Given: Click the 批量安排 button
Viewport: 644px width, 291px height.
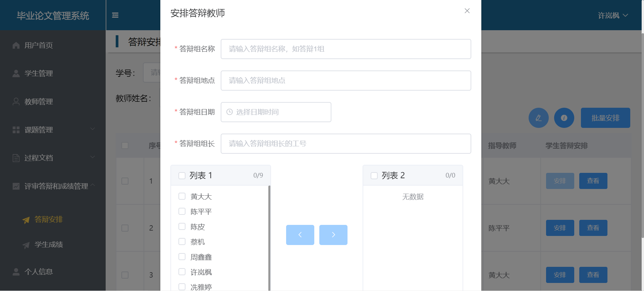Looking at the screenshot, I should (605, 118).
